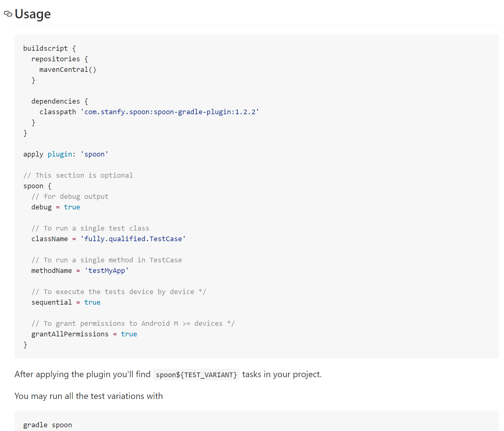The width and height of the screenshot is (504, 431).
Task: Click the anchor link icon beside Usage
Action: point(8,14)
